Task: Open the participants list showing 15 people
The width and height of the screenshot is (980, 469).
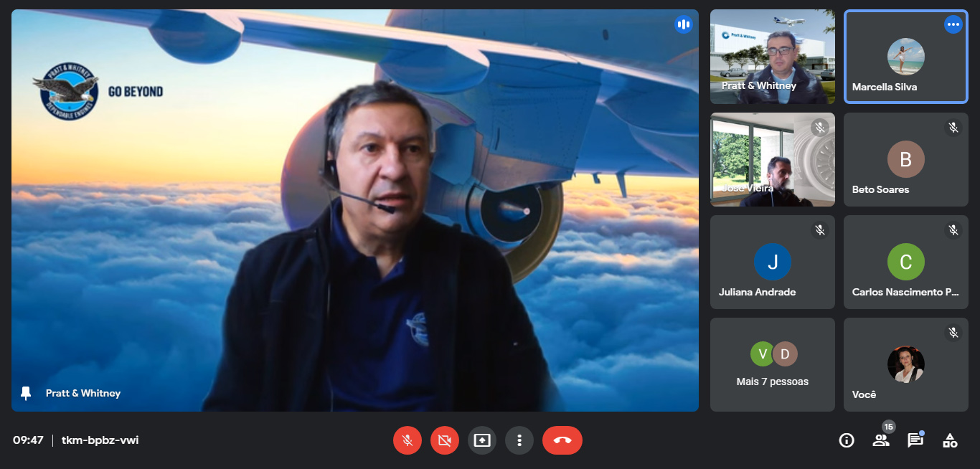Action: click(881, 440)
